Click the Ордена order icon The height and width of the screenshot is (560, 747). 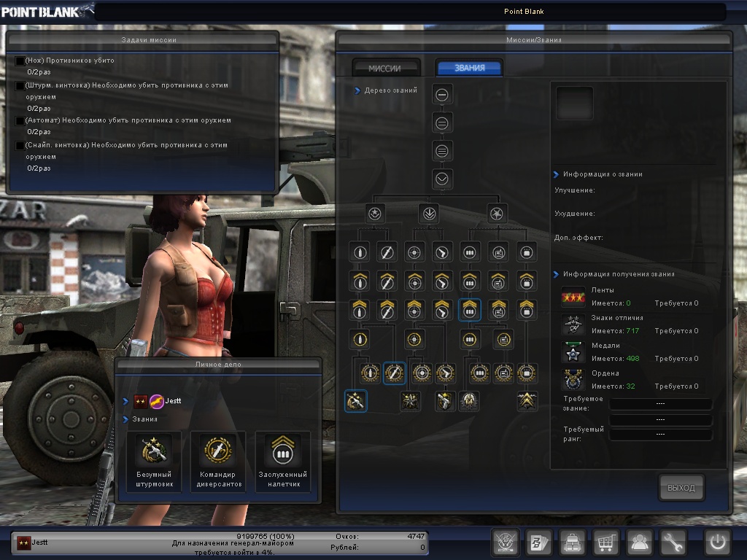pos(573,380)
